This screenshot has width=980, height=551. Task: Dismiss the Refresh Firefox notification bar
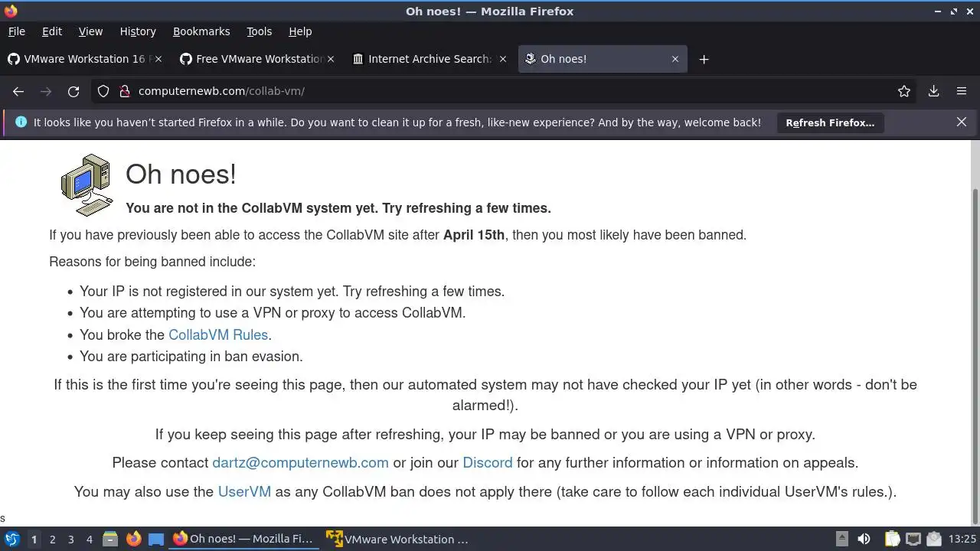point(962,122)
